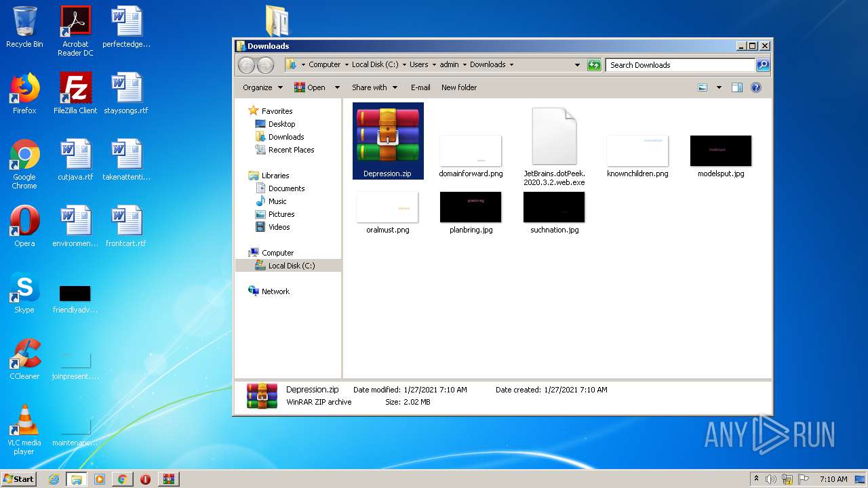Click Acrobat Reader DC desktop icon
This screenshot has height=488, width=868.
point(75,31)
